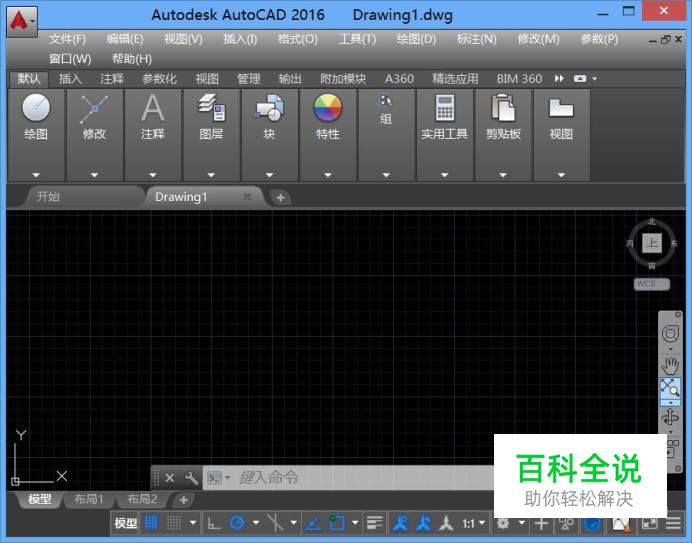The width and height of the screenshot is (692, 543).
Task: Open the 特性 (Properties) color wheel panel
Action: (x=328, y=108)
